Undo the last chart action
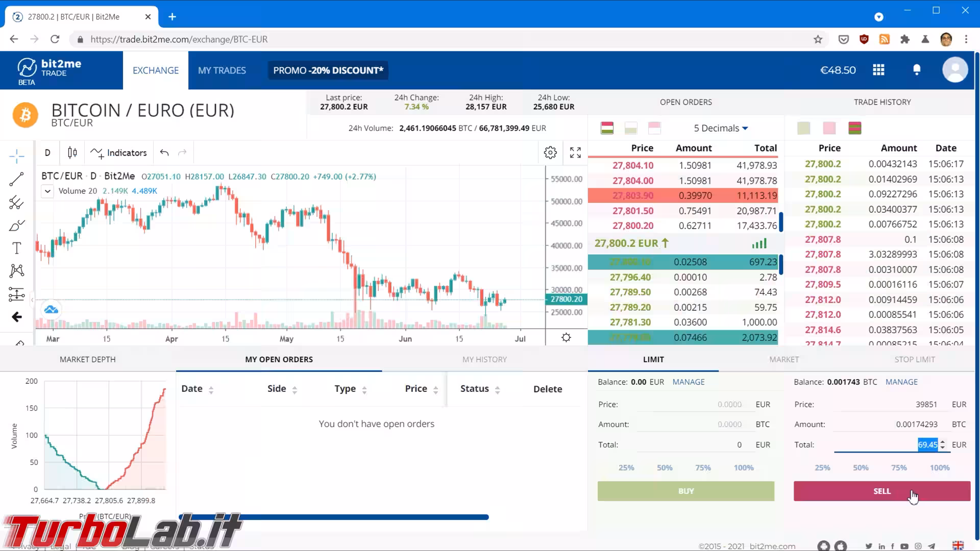Image resolution: width=980 pixels, height=551 pixels. tap(164, 153)
